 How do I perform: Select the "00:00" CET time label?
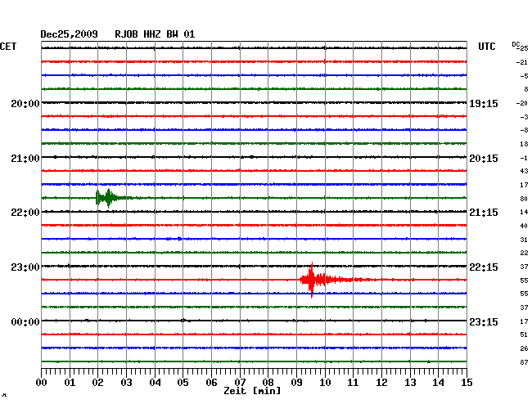(x=25, y=322)
